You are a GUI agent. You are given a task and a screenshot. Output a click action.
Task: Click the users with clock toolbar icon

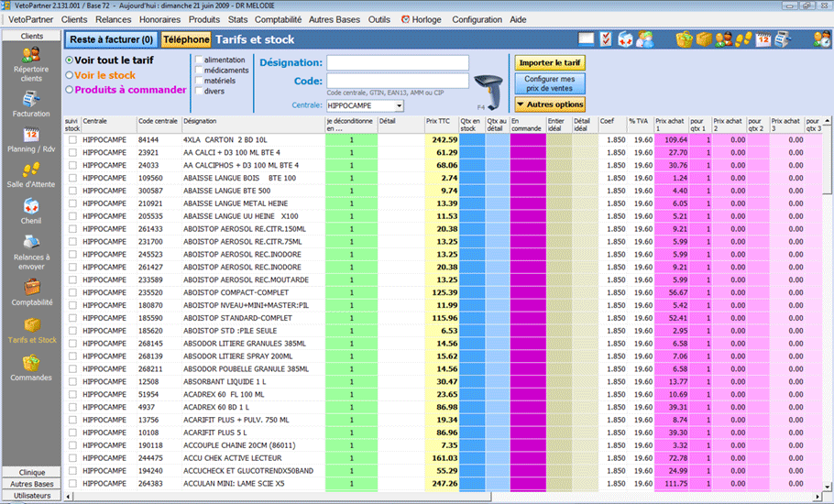click(822, 39)
